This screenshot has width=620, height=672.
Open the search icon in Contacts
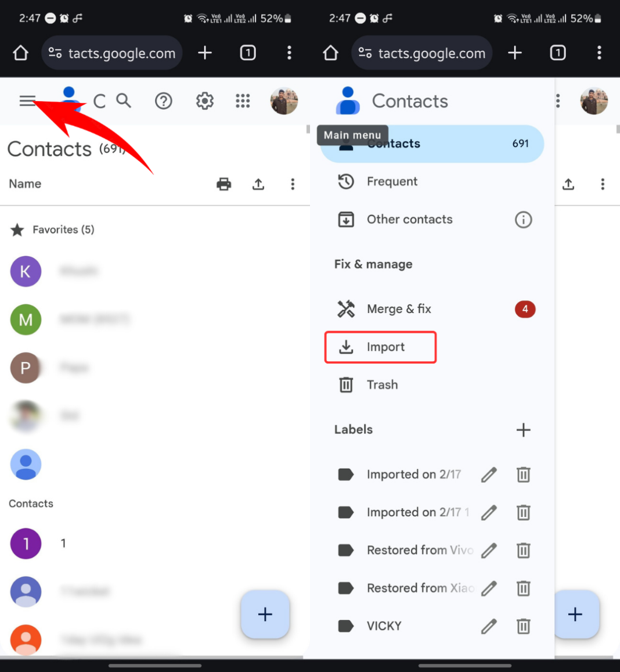coord(124,100)
